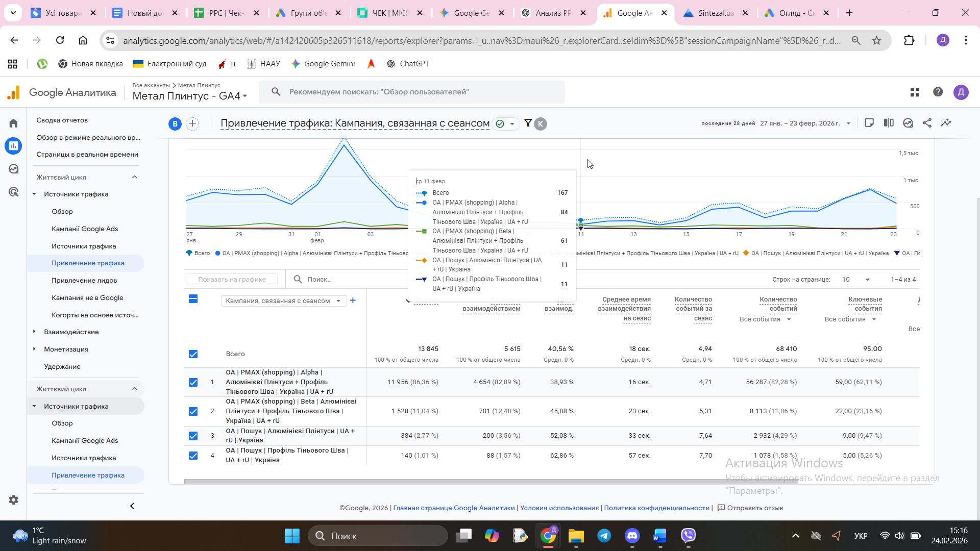Open rows per page dropdown

[856, 280]
